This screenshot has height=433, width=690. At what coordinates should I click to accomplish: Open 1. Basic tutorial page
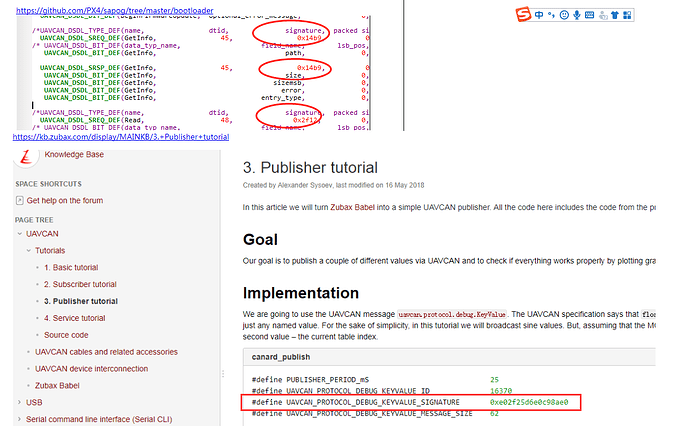[x=71, y=268]
